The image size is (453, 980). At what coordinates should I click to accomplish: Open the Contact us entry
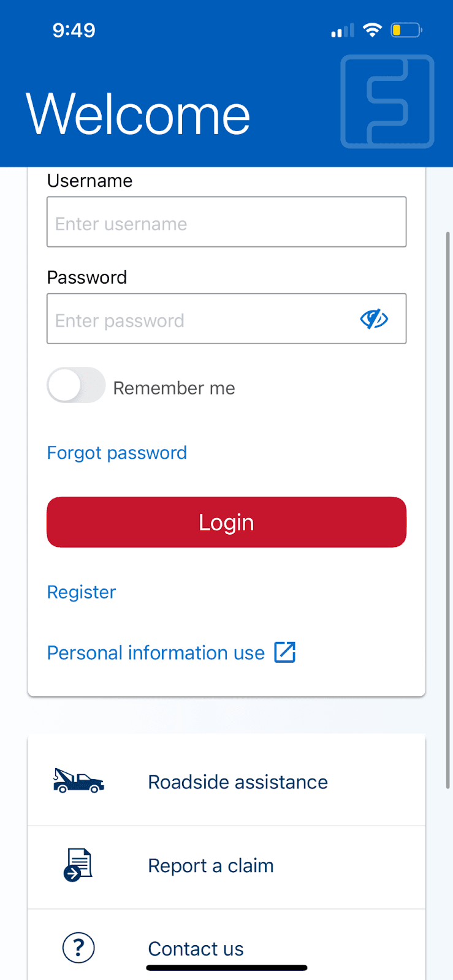click(x=196, y=948)
